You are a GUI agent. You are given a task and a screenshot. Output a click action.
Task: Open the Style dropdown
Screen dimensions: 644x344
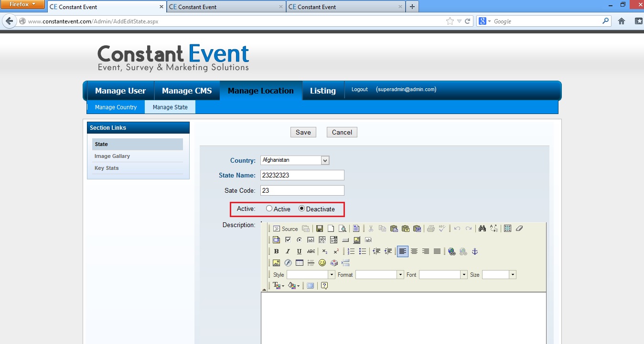click(x=311, y=275)
